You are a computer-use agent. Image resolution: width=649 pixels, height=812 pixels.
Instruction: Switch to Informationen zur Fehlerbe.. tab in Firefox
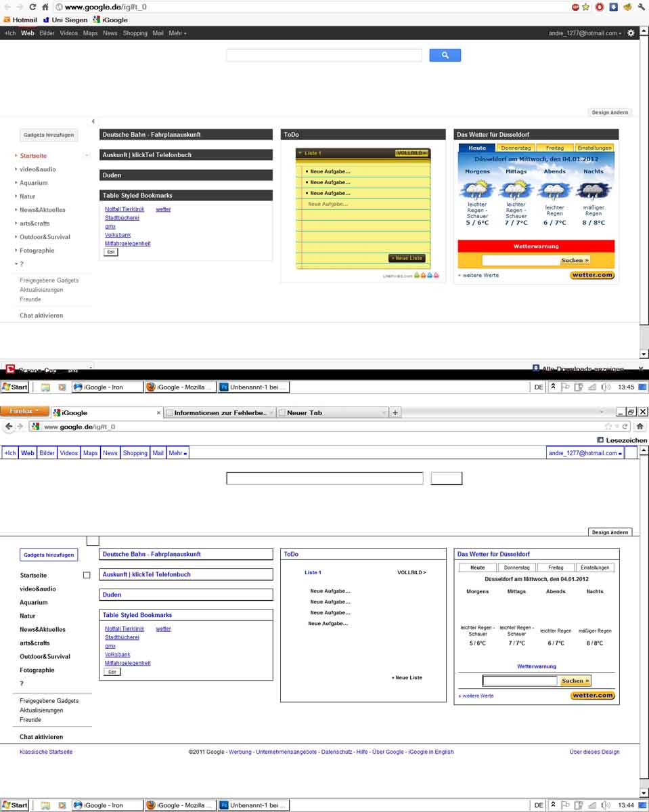[219, 412]
